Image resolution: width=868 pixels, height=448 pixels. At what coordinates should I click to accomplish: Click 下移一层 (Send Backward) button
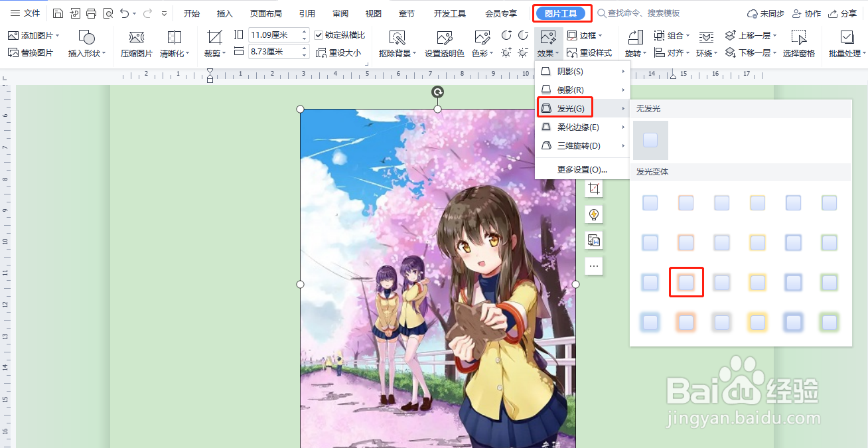[x=751, y=52]
